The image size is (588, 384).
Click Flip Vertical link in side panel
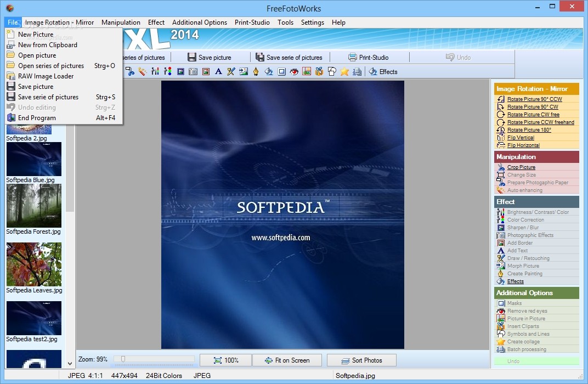coord(521,138)
